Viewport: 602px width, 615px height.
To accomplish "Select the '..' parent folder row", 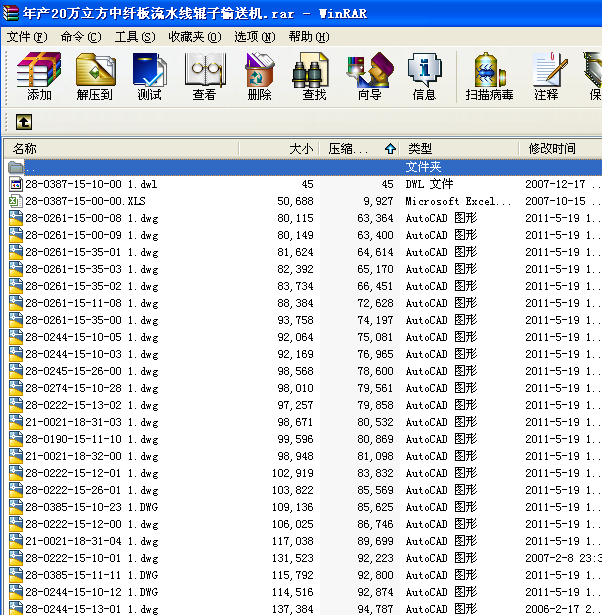I will click(x=304, y=167).
